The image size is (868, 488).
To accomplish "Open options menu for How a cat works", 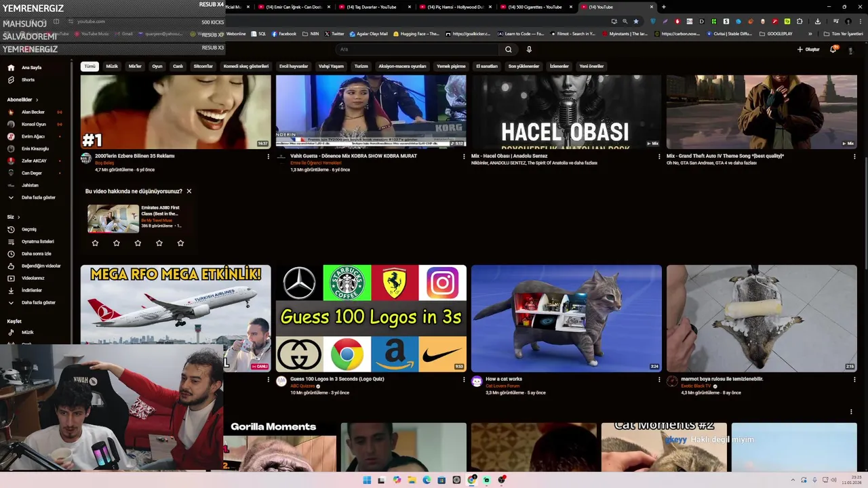I will point(659,380).
